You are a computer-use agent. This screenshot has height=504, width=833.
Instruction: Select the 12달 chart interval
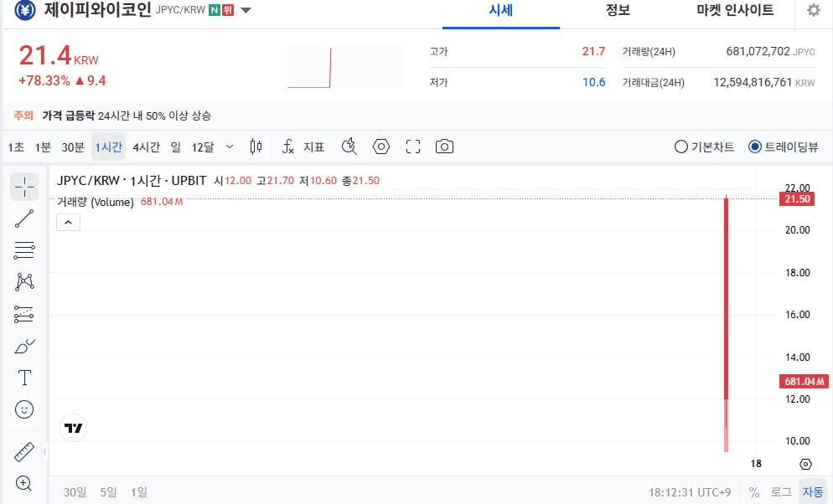point(203,147)
